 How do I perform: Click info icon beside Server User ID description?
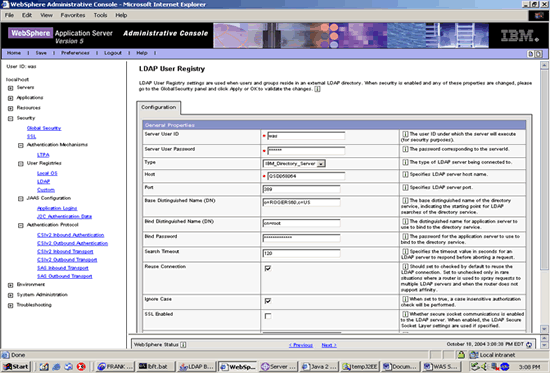click(x=405, y=134)
